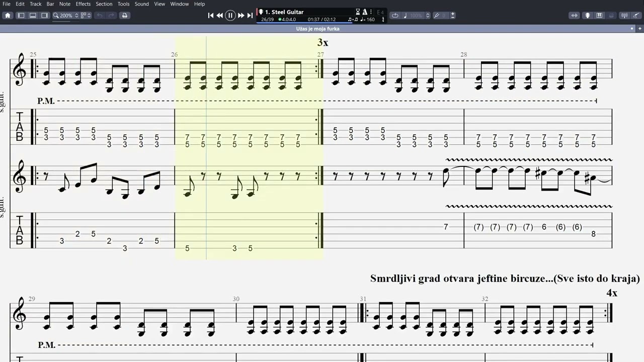This screenshot has height=362, width=644.
Task: Click the E4 note display
Action: coord(380,12)
